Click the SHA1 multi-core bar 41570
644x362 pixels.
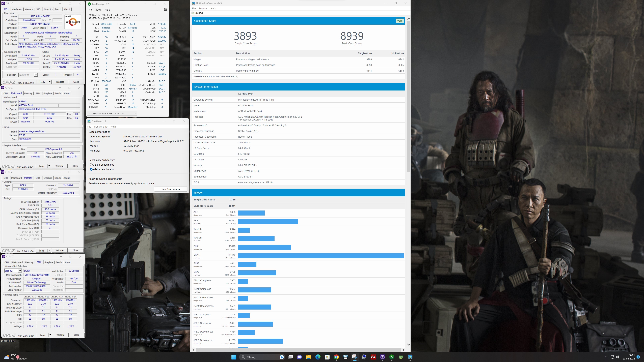coord(321,256)
